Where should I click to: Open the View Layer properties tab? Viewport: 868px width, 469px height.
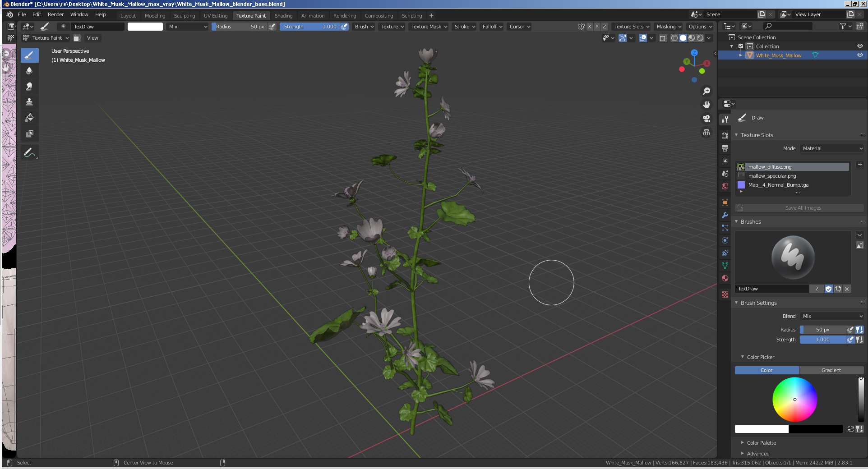725,161
